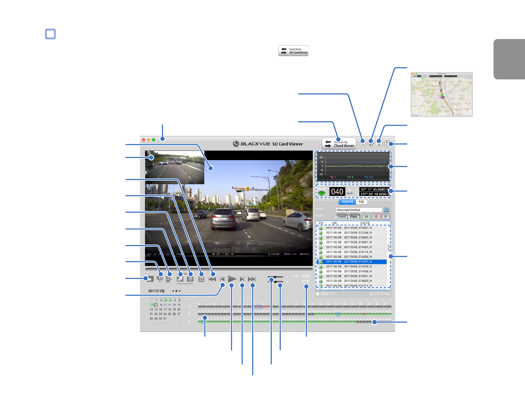Select file 20170508_074439_N
This screenshot has height=420, width=525.
click(x=352, y=271)
